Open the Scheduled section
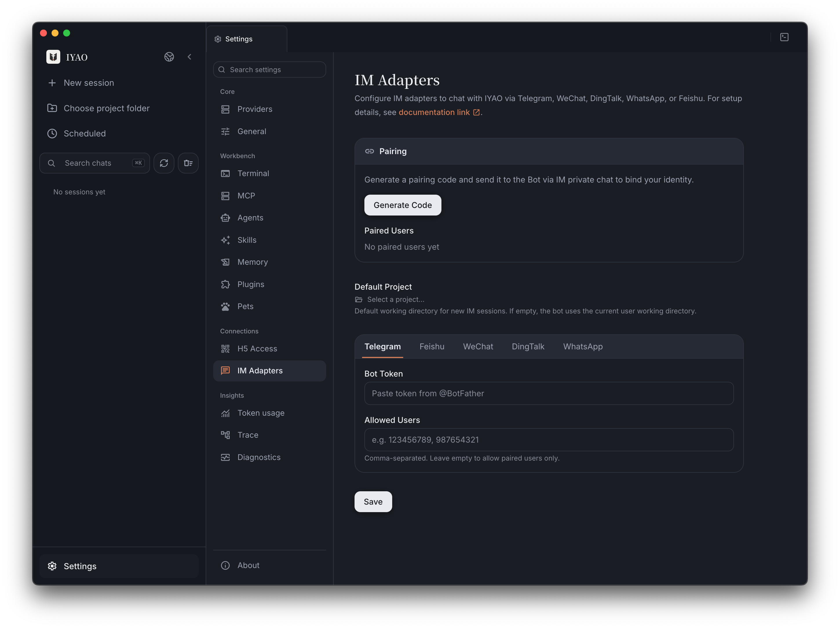Screen dimensions: 840x628 point(119,134)
